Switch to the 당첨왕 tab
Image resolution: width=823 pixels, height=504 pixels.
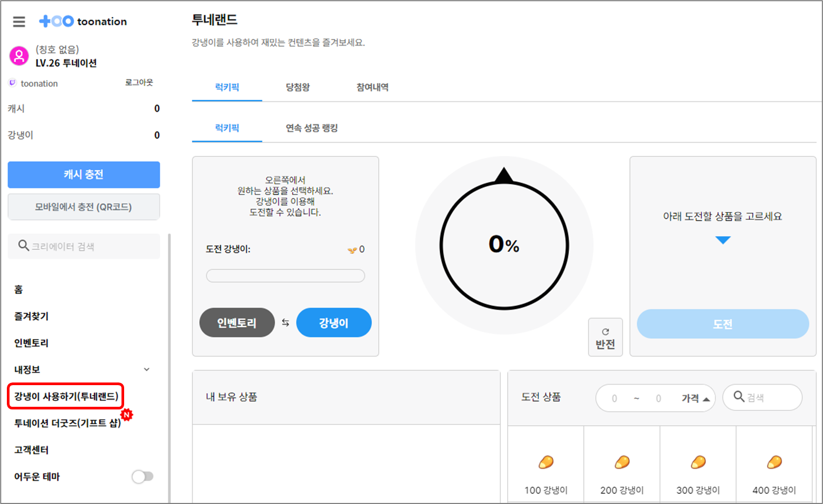[x=298, y=87]
